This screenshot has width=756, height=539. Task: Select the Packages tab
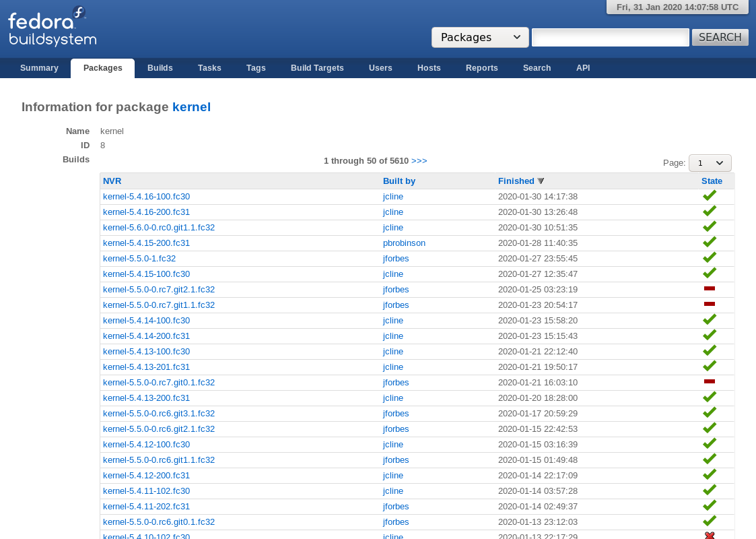point(103,68)
